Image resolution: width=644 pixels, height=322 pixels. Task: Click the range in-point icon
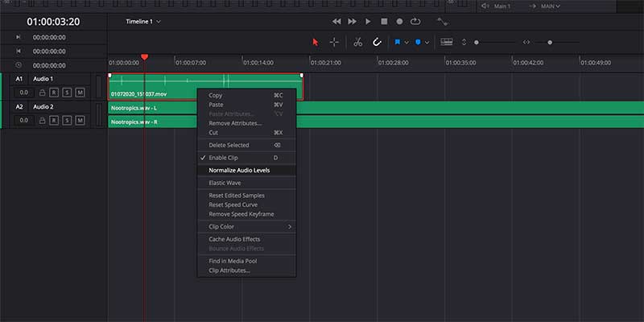[18, 37]
